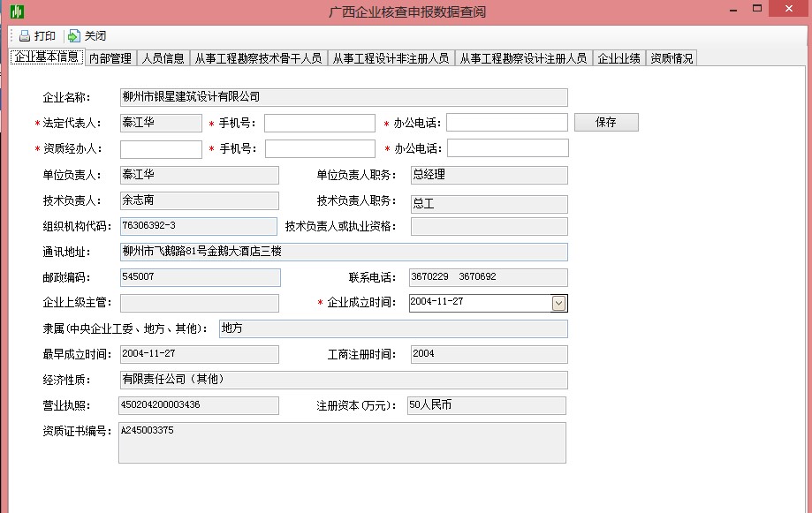Select the 从事工程勘察技术骨干人员 tab
Viewport: 812px width, 513px height.
(x=258, y=58)
